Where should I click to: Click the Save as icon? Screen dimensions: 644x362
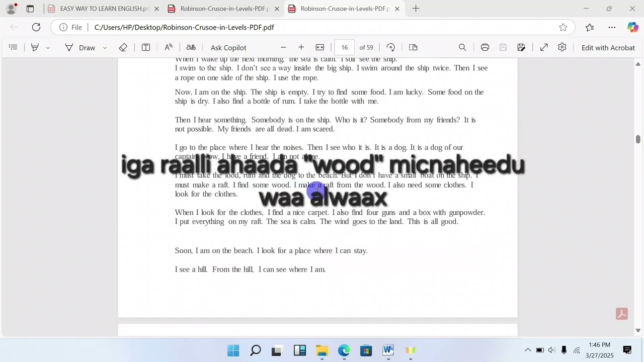(521, 47)
